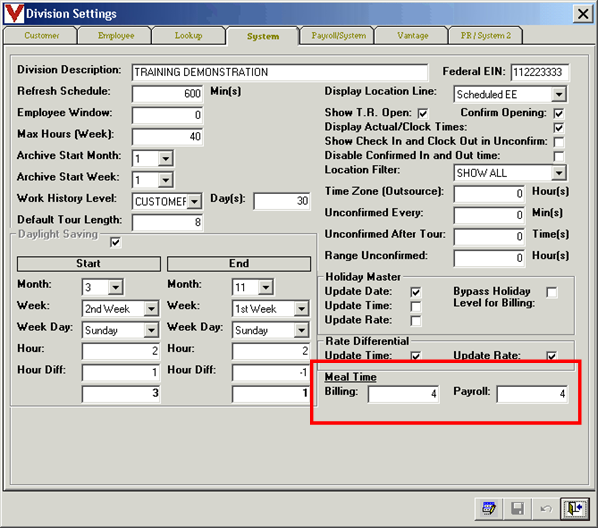Viewport: 598px width, 528px height.
Task: Expand the Archive Start Month dropdown
Action: tap(166, 158)
